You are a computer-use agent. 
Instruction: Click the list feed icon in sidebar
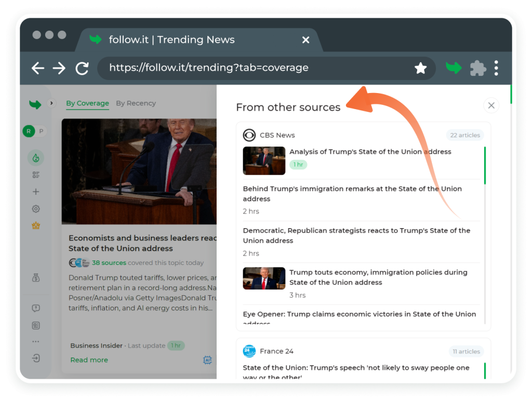click(x=36, y=175)
